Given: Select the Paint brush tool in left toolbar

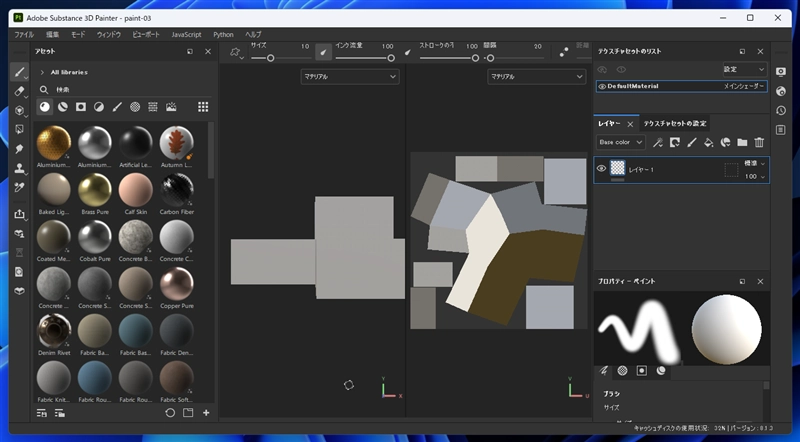Looking at the screenshot, I should coord(19,72).
